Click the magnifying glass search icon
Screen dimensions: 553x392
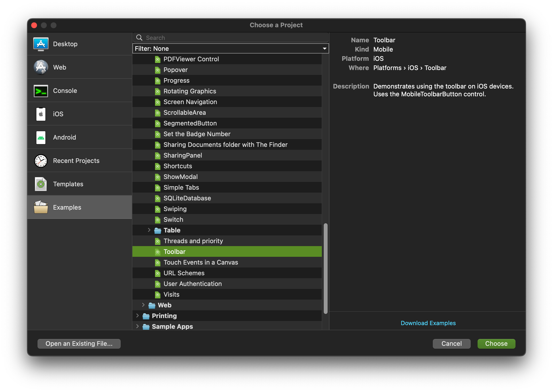click(x=139, y=38)
